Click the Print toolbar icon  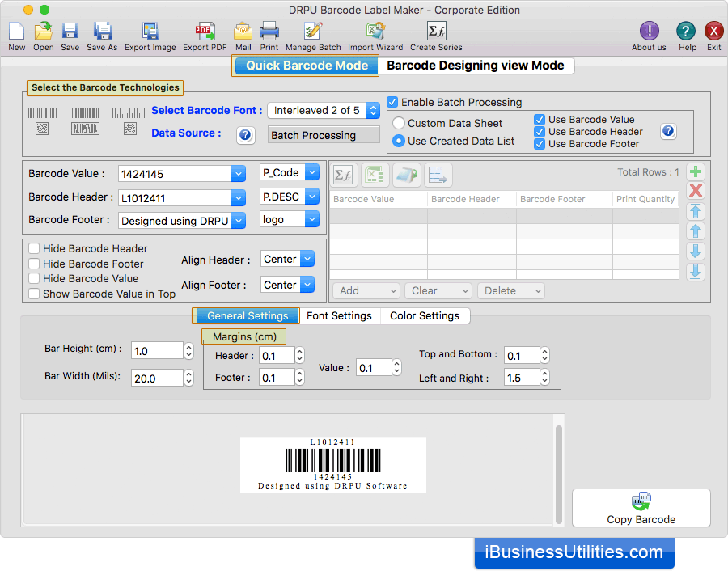pos(269,31)
